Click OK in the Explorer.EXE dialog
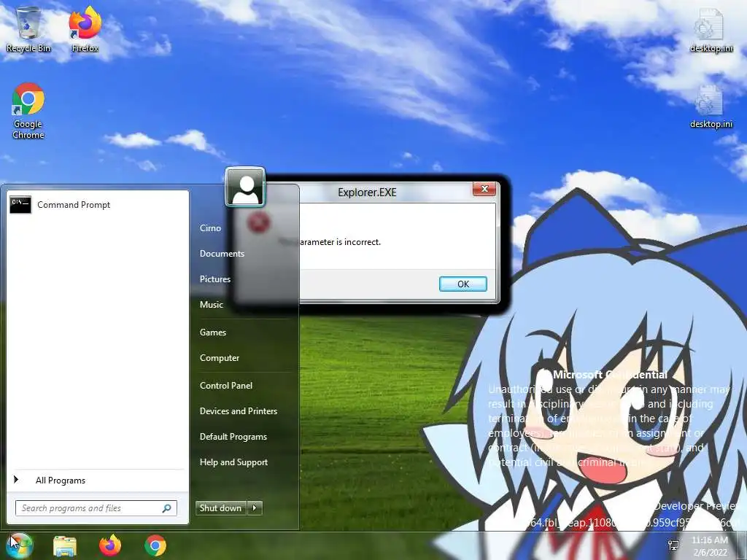 pos(463,284)
